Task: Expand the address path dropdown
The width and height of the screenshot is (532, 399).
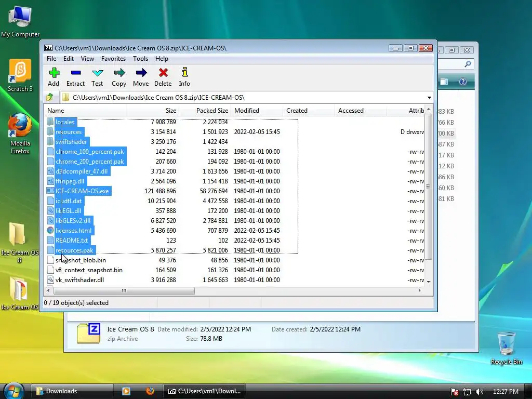Action: [x=429, y=98]
